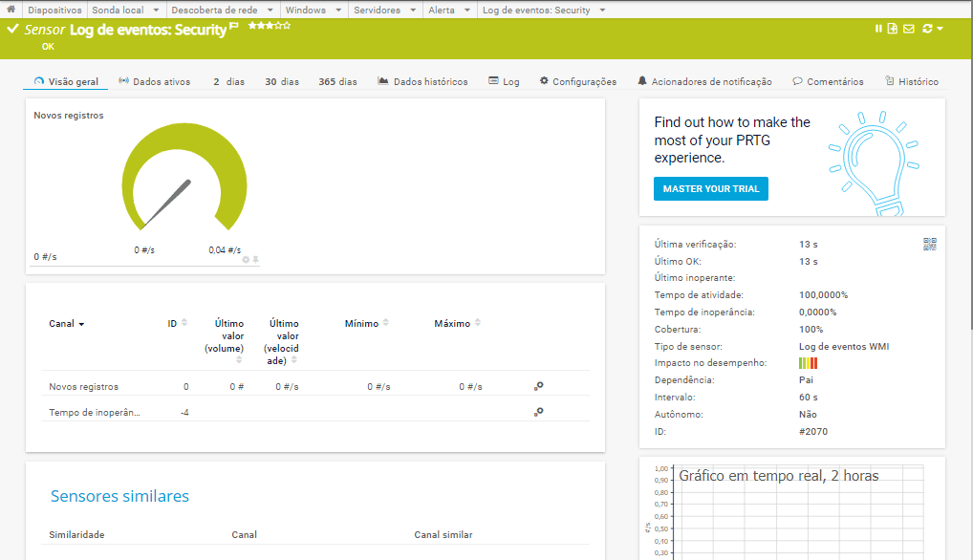Click the Tempo de inoperân... channel row
This screenshot has height=560, width=973.
click(315, 412)
